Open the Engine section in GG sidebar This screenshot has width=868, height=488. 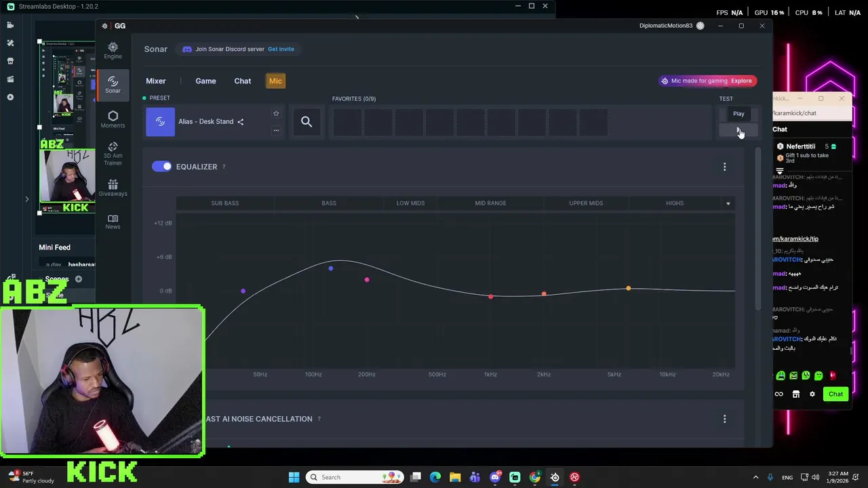click(113, 50)
